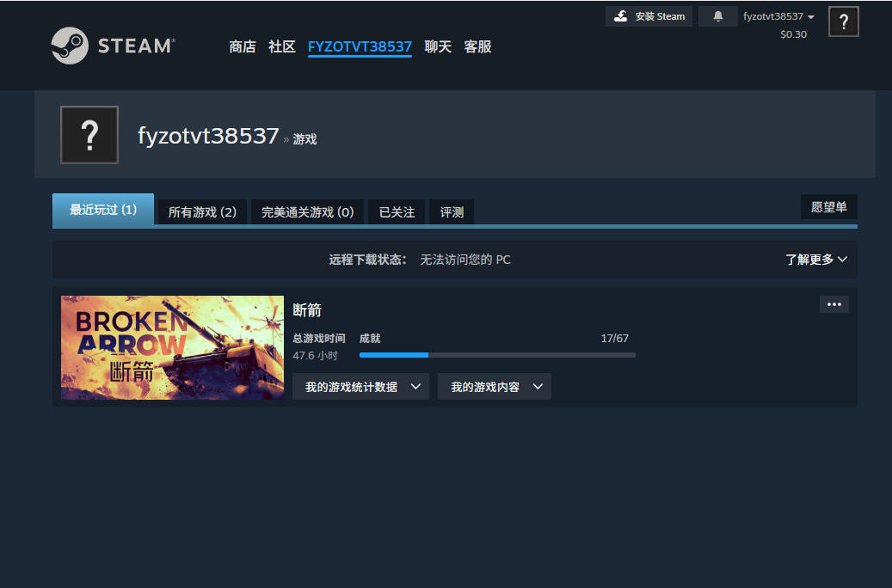Click the install Steam download icon
This screenshot has width=892, height=588.
(x=621, y=15)
